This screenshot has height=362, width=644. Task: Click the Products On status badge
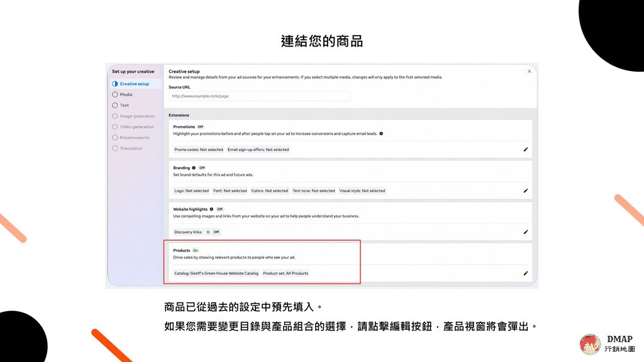tap(196, 250)
